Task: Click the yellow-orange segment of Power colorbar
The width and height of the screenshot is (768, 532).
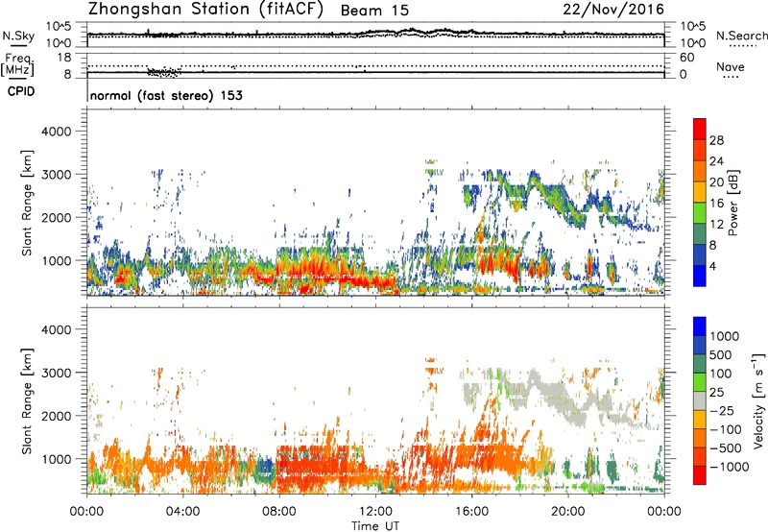Action: point(700,192)
